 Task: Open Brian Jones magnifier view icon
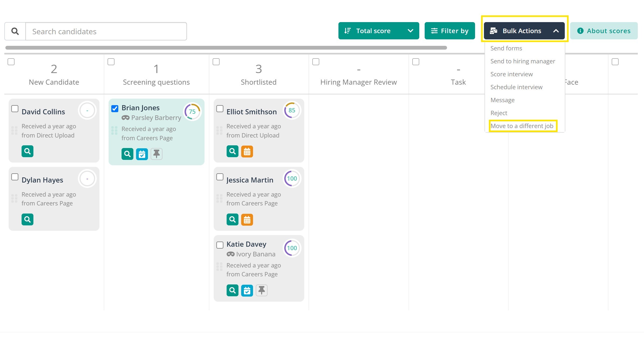click(x=127, y=154)
